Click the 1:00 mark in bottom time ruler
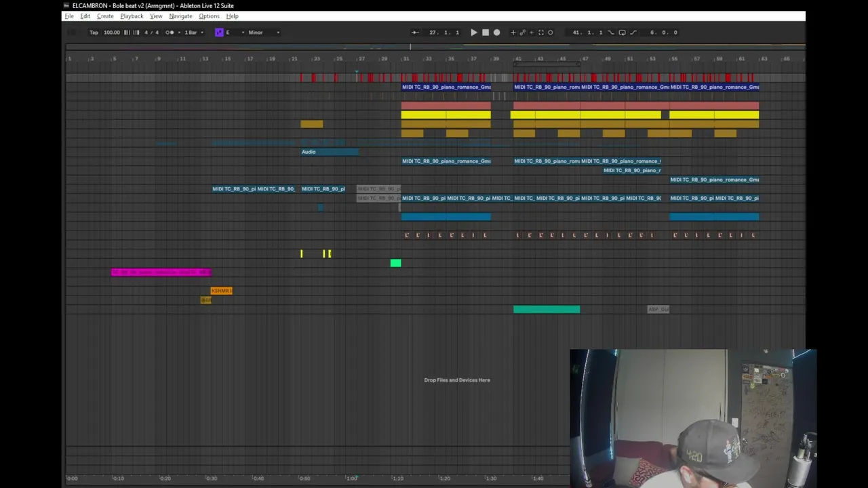 352,479
